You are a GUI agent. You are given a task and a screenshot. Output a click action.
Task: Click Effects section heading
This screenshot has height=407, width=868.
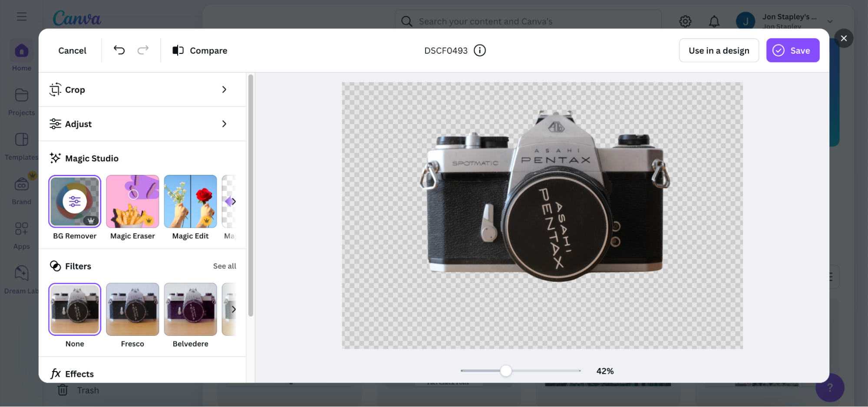(79, 374)
